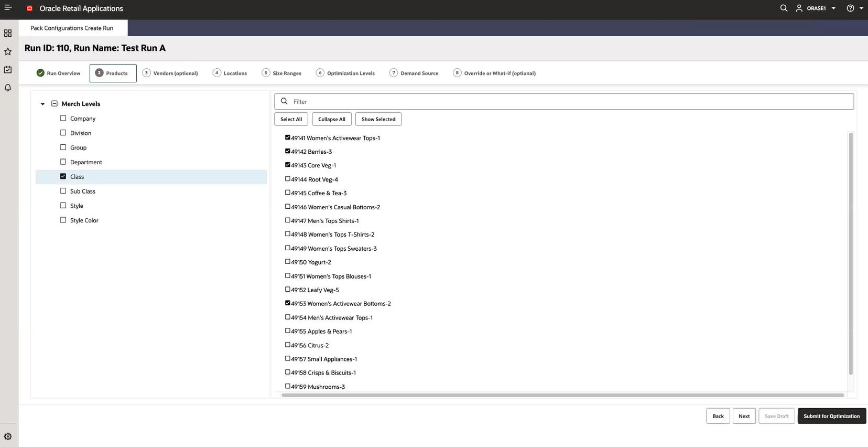Uncheck 49153 Women's Activewear Bottoms-2

click(287, 303)
